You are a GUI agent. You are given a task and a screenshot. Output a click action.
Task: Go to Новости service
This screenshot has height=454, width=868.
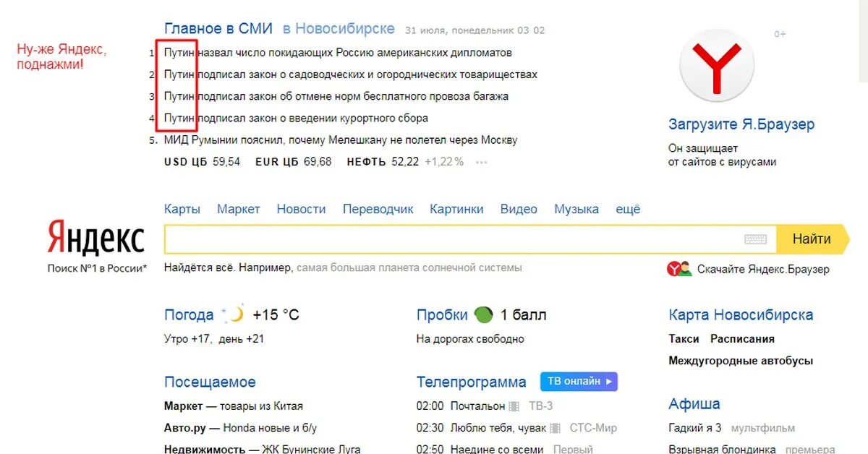tap(301, 209)
